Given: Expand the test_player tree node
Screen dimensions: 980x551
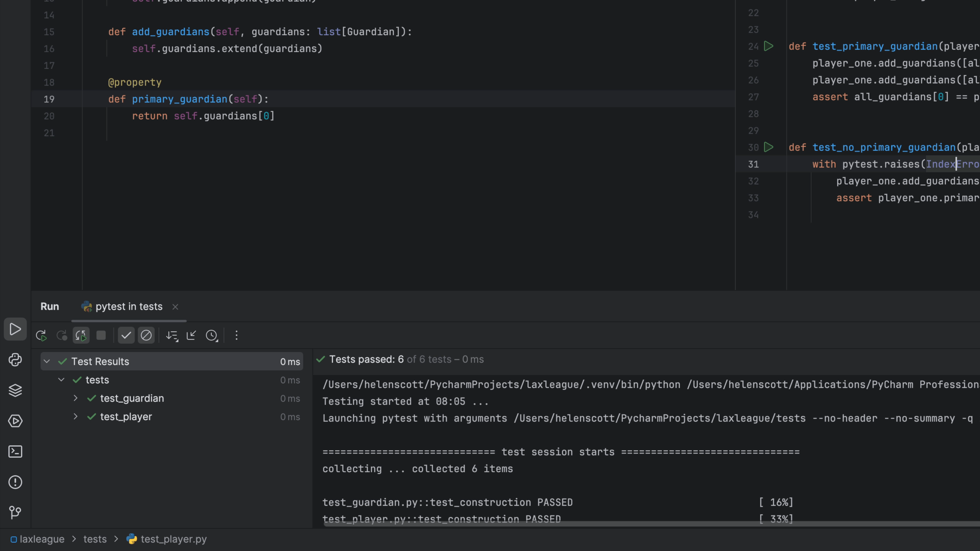Looking at the screenshot, I should (x=75, y=416).
